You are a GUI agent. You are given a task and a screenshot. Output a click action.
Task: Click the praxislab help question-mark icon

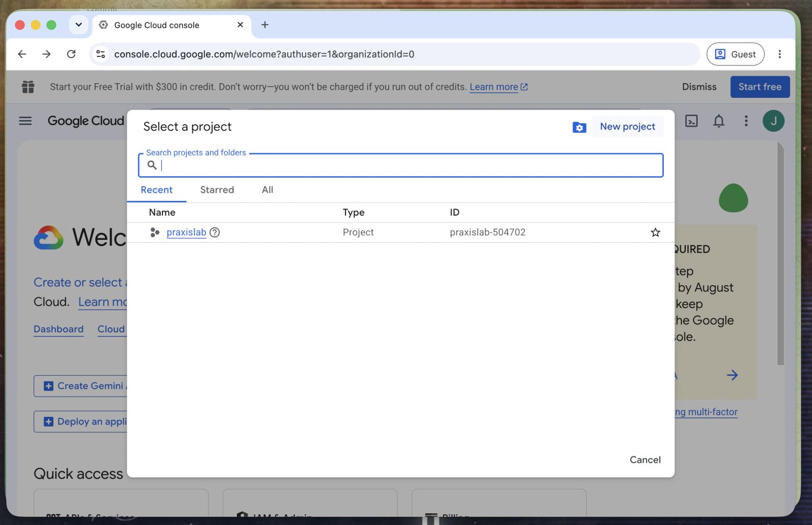[215, 232]
